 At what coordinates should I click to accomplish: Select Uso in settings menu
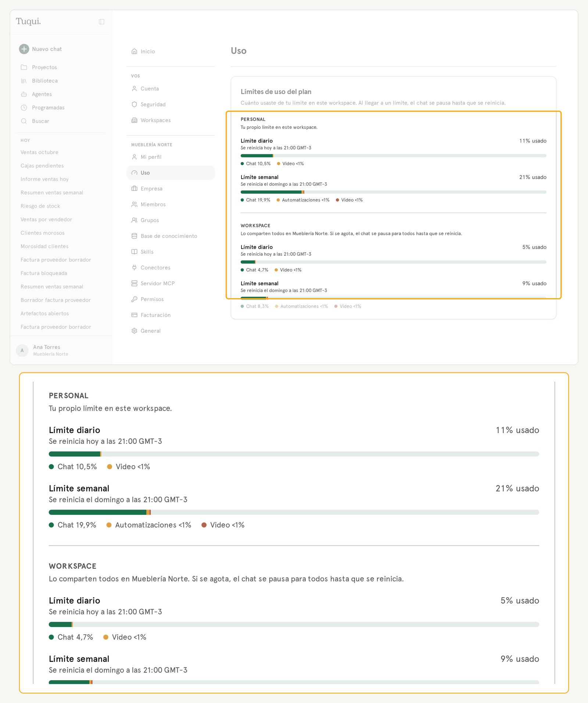pos(171,173)
